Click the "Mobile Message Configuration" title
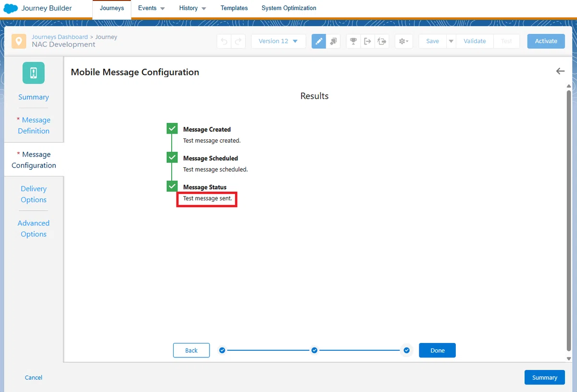Viewport: 577px width, 392px height. pos(135,72)
